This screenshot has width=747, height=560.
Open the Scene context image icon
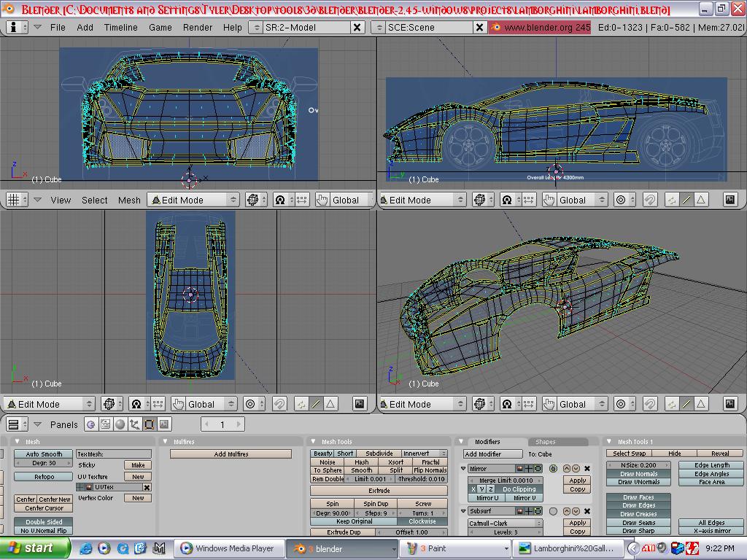tap(164, 424)
